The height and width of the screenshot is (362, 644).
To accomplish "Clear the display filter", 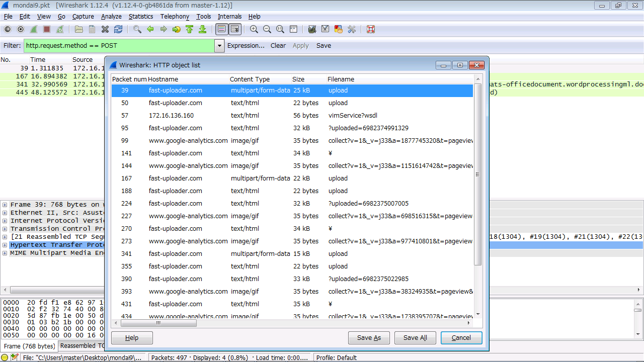I will pyautogui.click(x=278, y=46).
